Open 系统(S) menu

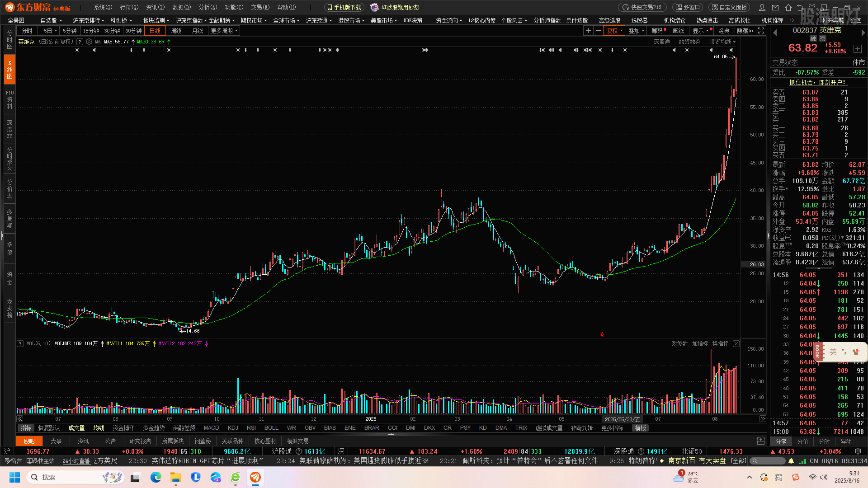(x=103, y=7)
